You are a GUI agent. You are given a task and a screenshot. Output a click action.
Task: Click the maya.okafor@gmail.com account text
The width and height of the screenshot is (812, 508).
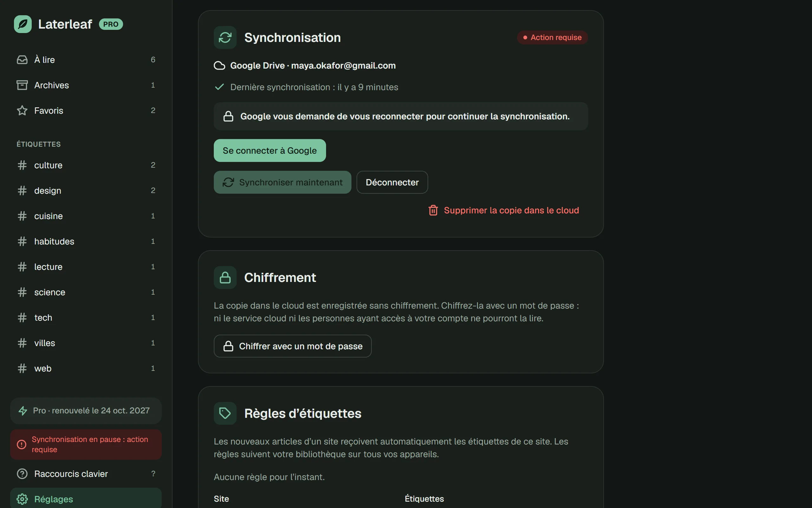coord(343,65)
